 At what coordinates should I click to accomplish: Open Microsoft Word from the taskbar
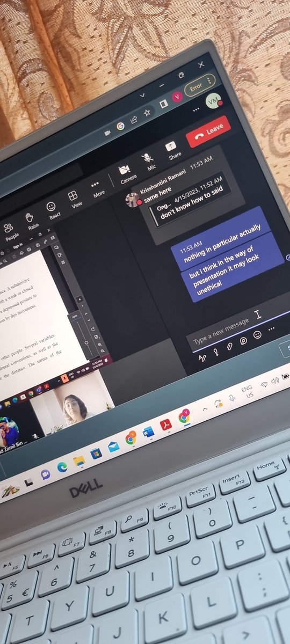click(x=148, y=431)
